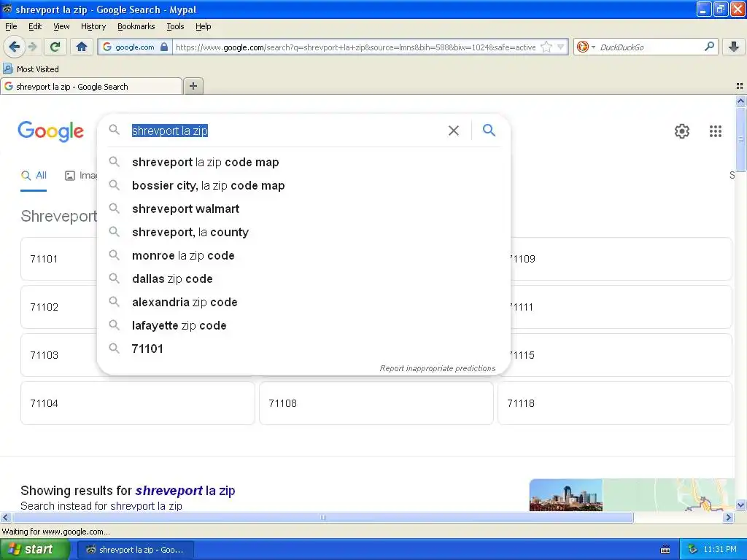This screenshot has height=560, width=747.
Task: Open the URL history dropdown arrow
Action: [561, 47]
